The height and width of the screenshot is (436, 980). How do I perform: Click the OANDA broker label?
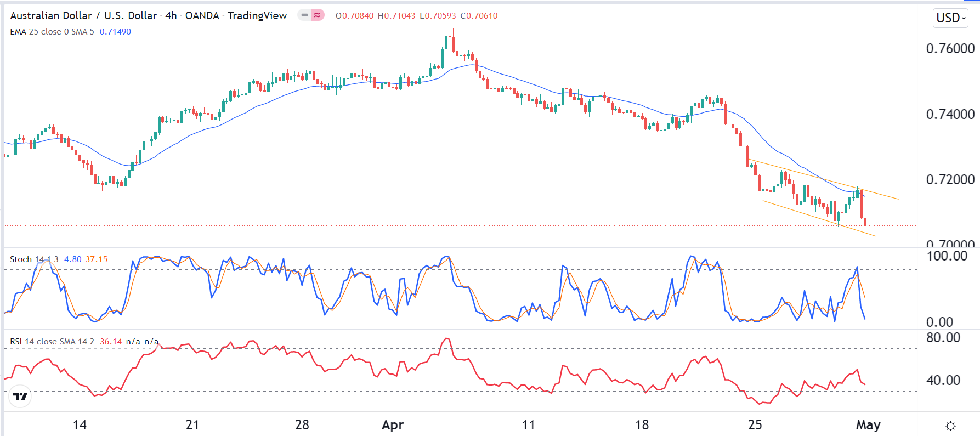coord(202,15)
